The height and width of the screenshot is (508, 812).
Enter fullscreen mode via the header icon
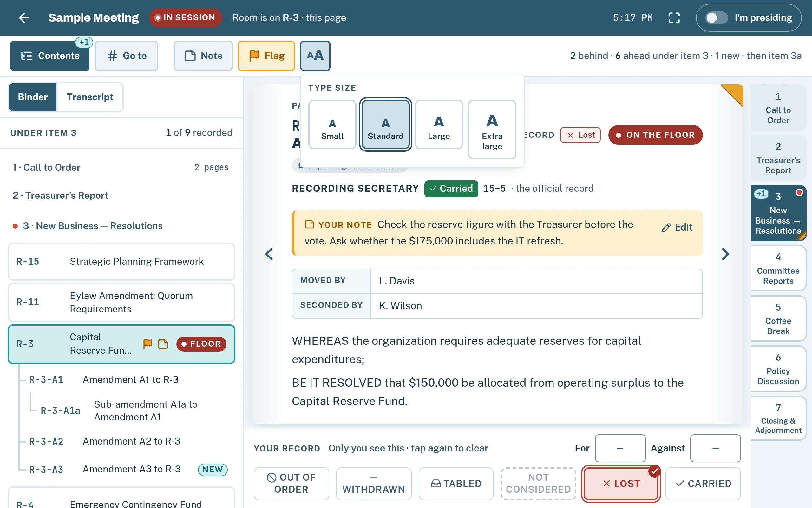674,17
